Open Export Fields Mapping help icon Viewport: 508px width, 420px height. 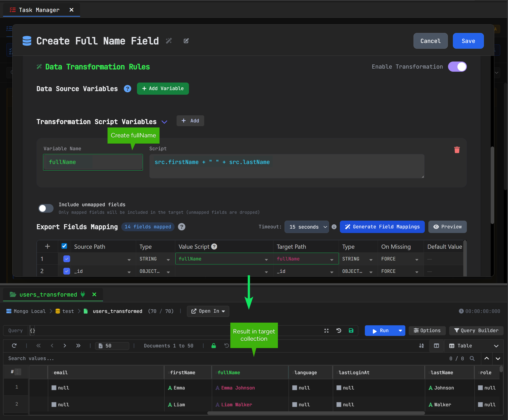(181, 227)
